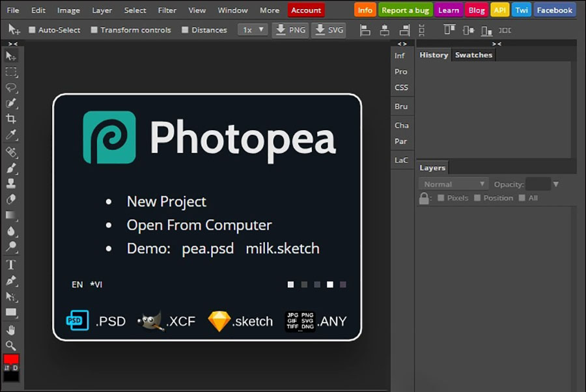The image size is (586, 392).
Task: Click the Opacity input field
Action: [538, 184]
